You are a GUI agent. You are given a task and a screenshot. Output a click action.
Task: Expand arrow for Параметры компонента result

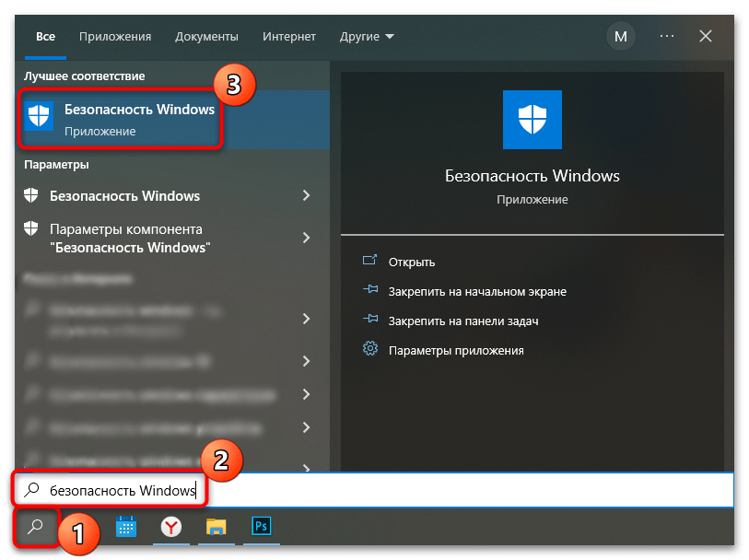point(306,238)
